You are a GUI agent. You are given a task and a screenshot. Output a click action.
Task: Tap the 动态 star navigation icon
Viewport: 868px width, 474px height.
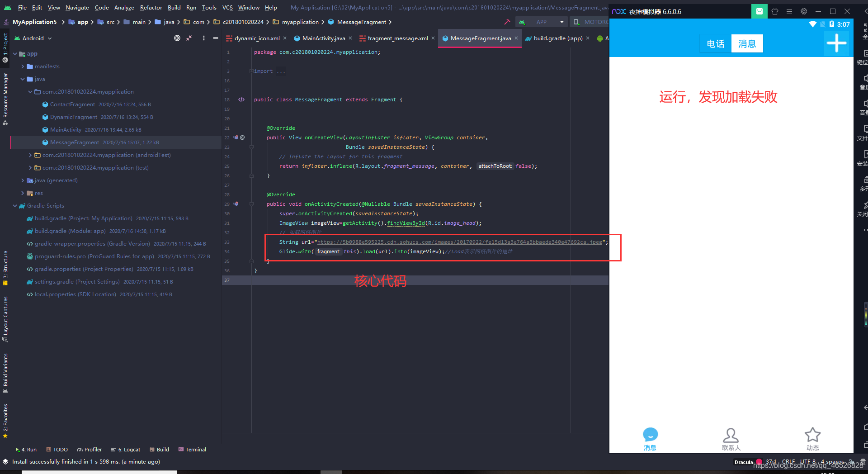tap(812, 439)
